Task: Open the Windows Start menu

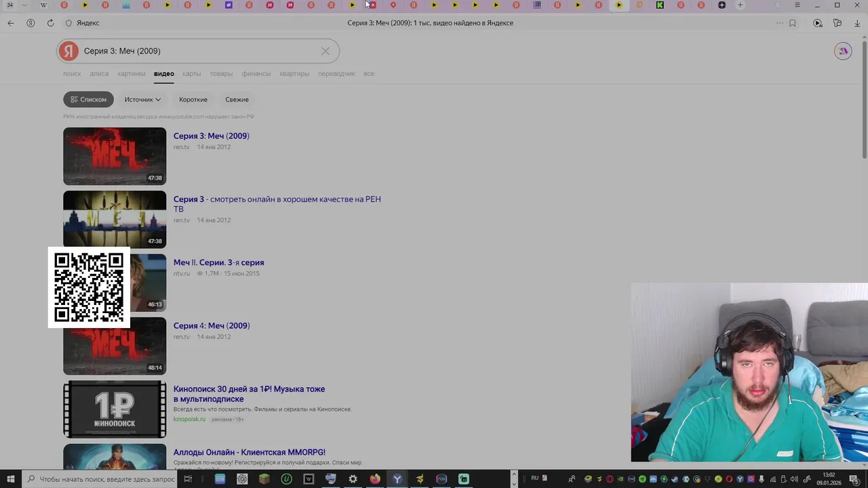Action: coord(10,479)
